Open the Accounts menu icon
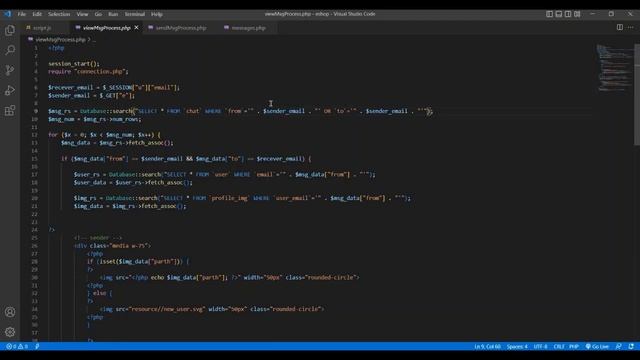 point(10,312)
